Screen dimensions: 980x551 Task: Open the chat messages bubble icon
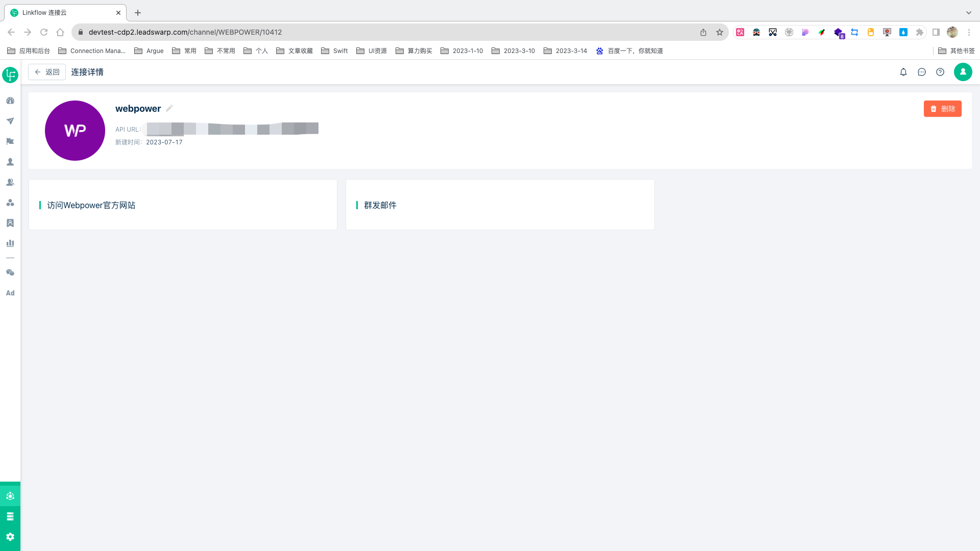(922, 72)
